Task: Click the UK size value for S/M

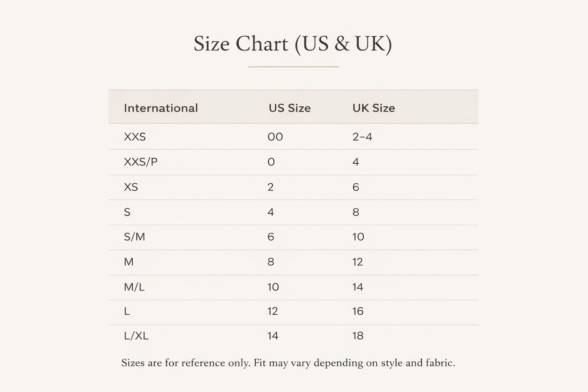Action: point(358,237)
